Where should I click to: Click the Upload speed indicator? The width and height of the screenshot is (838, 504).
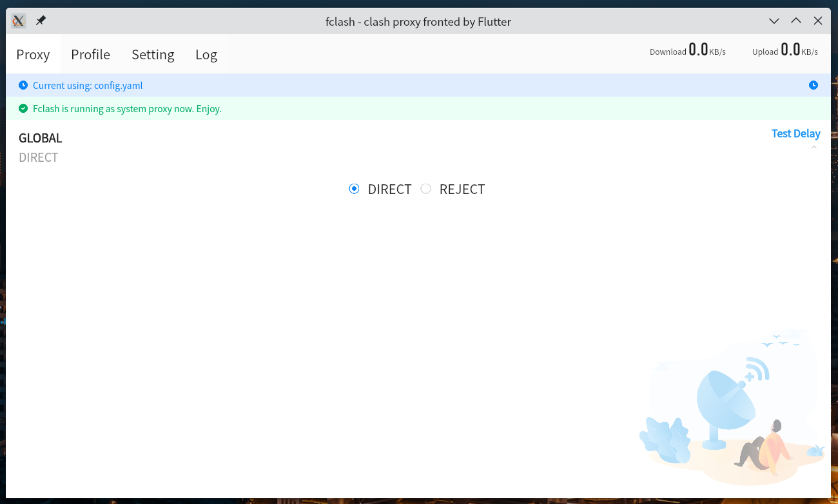(x=785, y=50)
